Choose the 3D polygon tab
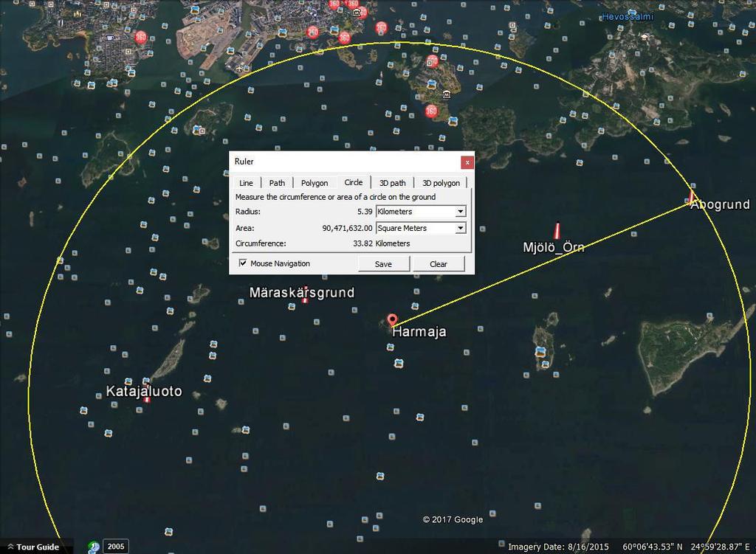Viewport: 756px width, 554px height. point(441,183)
